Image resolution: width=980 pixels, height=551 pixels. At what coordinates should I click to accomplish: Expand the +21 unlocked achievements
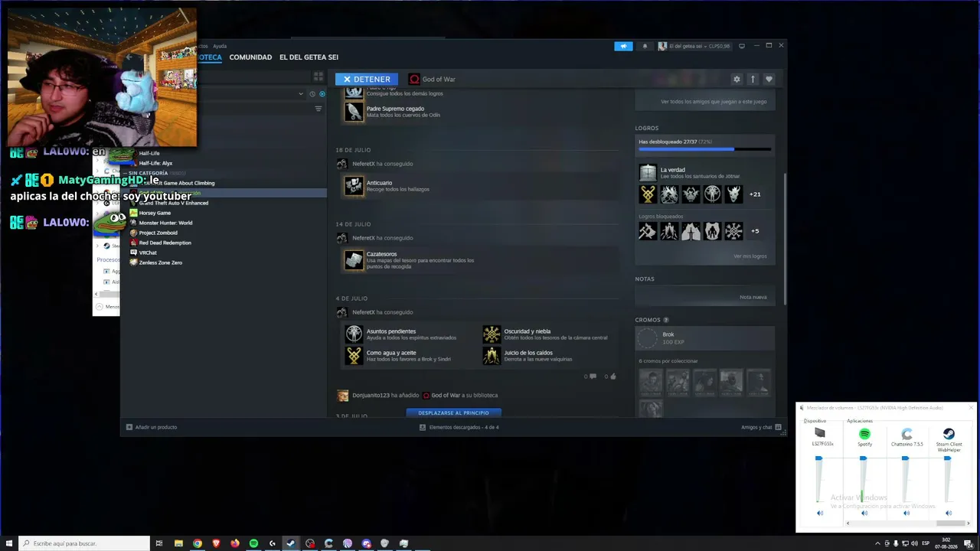tap(755, 194)
